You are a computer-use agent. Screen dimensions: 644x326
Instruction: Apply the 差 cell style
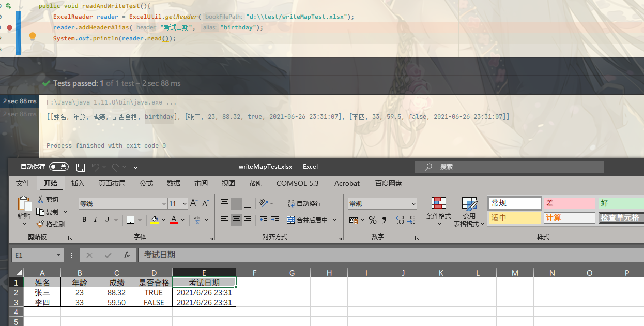pos(569,203)
